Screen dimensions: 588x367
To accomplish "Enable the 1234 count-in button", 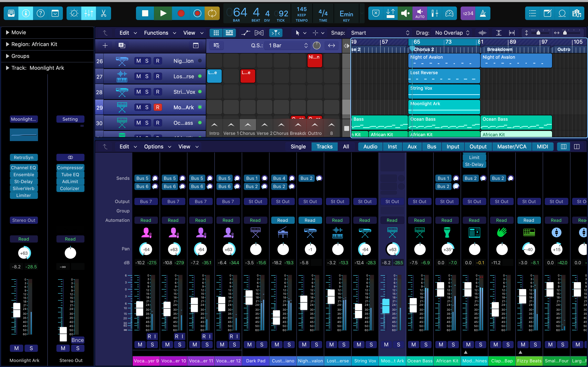I will 468,13.
